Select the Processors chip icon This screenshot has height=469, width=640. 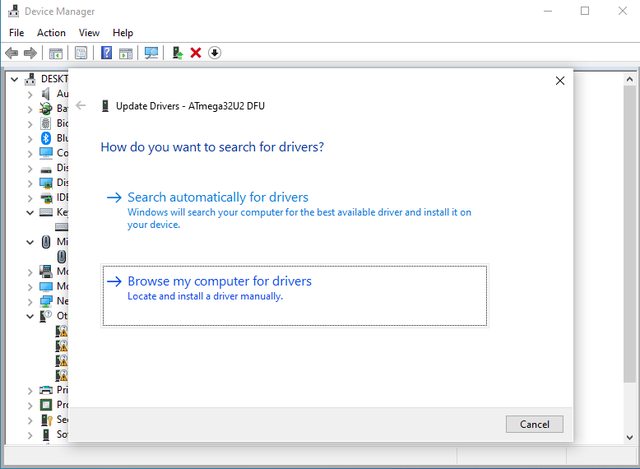46,405
